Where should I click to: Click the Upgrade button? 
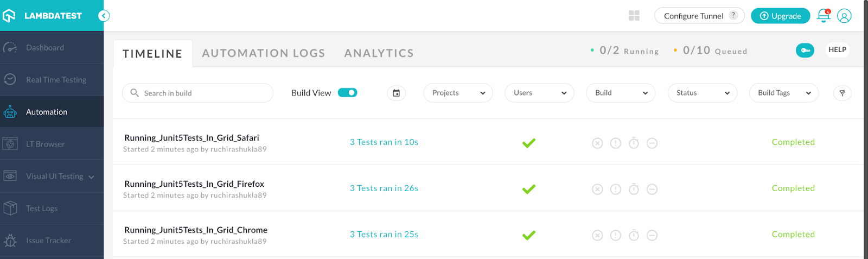780,16
